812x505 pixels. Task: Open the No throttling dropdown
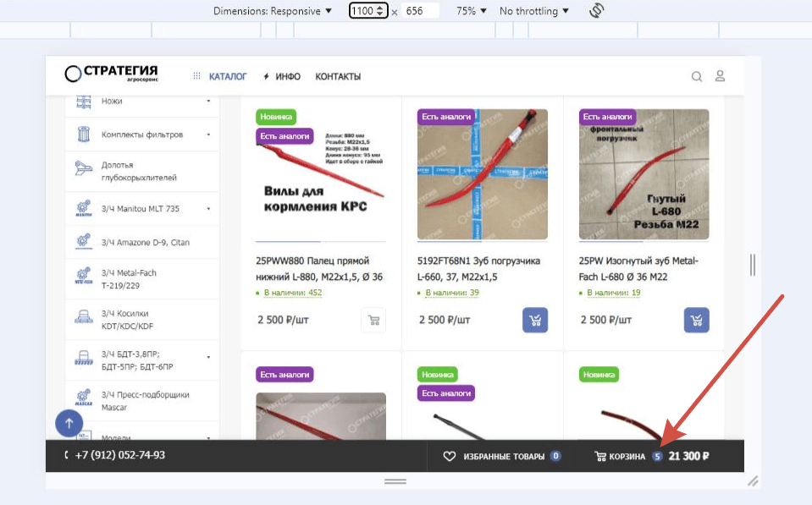point(534,11)
